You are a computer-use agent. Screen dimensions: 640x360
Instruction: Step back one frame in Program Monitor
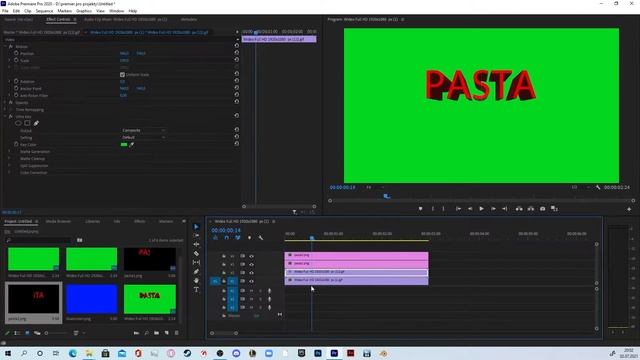470,209
